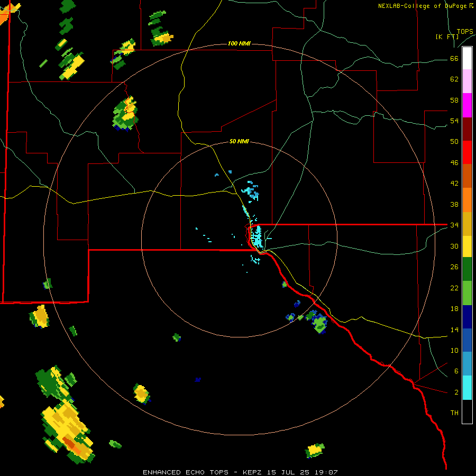Click the scale label 46
476x476 pixels.
454,163
